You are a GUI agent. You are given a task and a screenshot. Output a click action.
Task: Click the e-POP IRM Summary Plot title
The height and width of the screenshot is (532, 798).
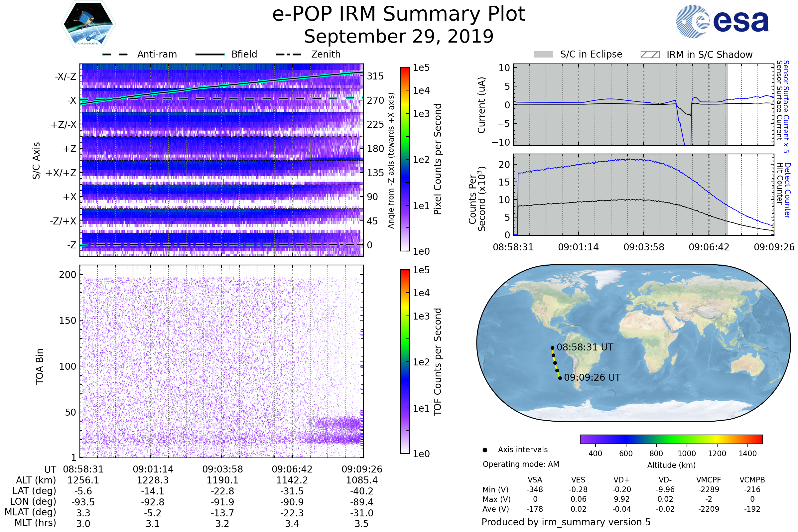click(x=399, y=14)
